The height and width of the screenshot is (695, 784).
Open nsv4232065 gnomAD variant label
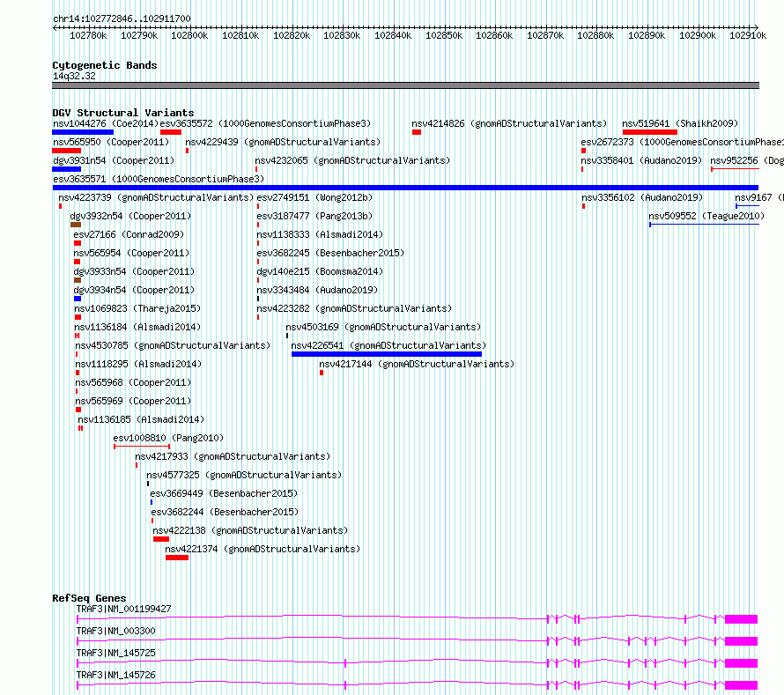[352, 160]
